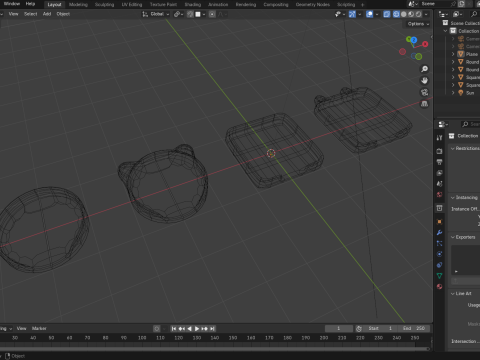Open the Physics properties tab icon
Screen dimensions: 480x360
[x=439, y=254]
